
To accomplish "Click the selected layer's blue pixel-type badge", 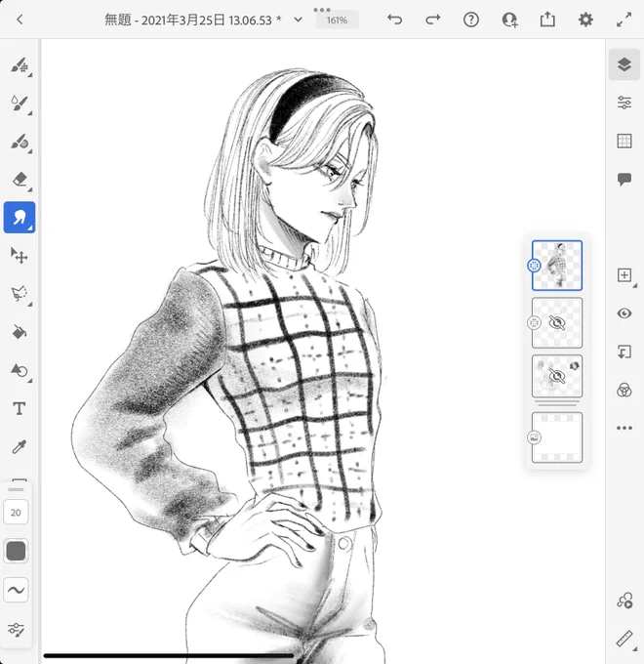I will (x=534, y=266).
